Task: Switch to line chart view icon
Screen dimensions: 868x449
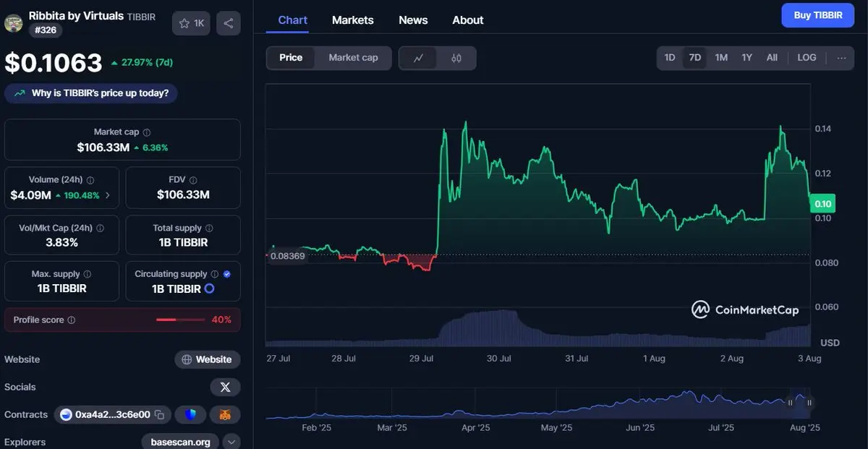Action: click(x=418, y=58)
